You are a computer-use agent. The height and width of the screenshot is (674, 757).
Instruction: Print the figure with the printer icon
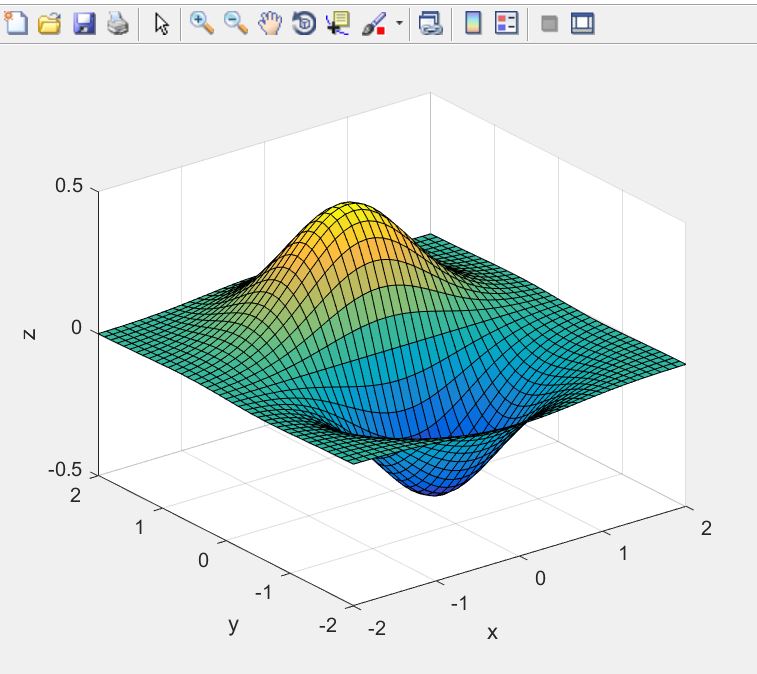117,23
